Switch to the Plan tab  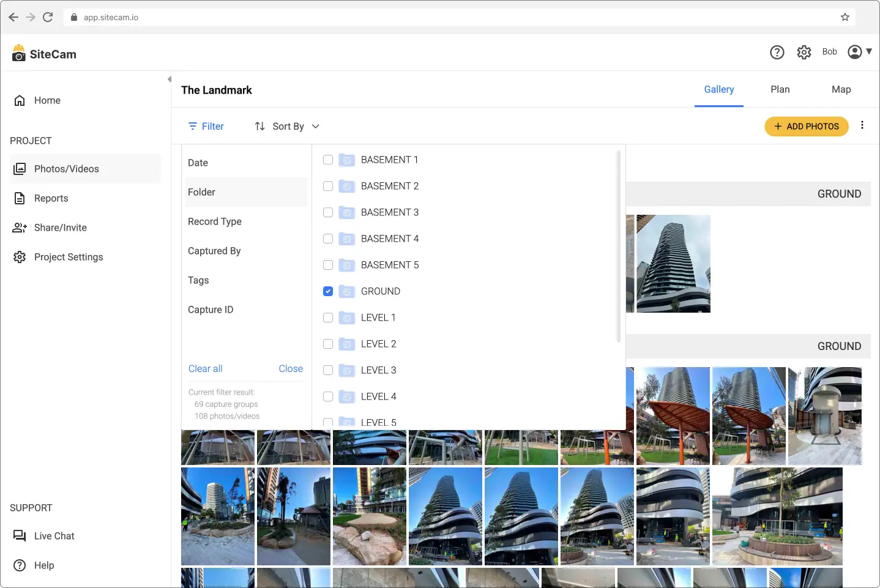click(780, 89)
